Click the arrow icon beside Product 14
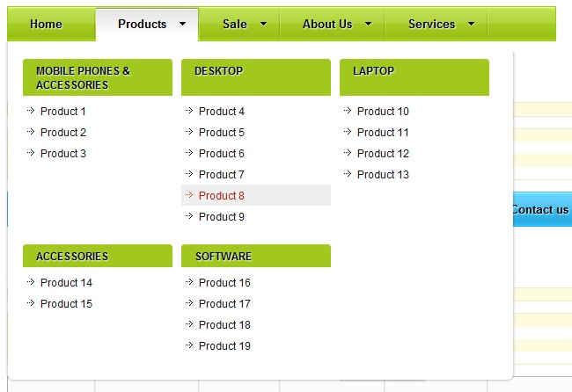The height and width of the screenshot is (392, 572). (x=31, y=282)
